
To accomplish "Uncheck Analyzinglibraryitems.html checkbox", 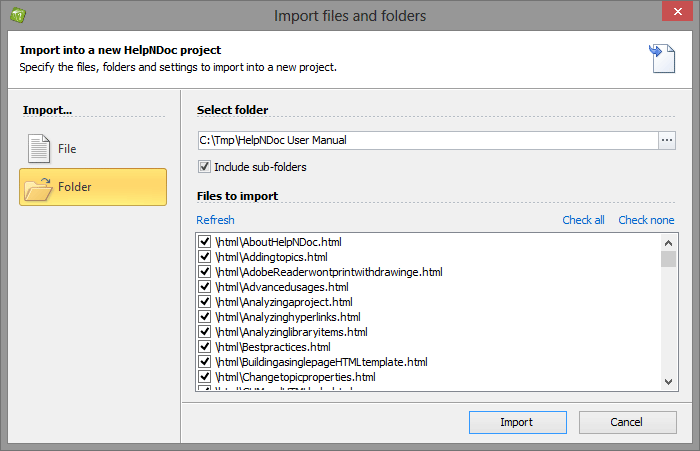I will click(x=204, y=332).
